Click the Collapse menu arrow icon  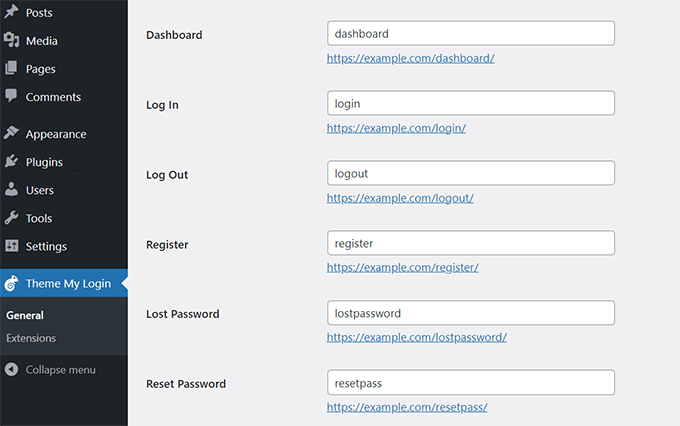click(11, 369)
